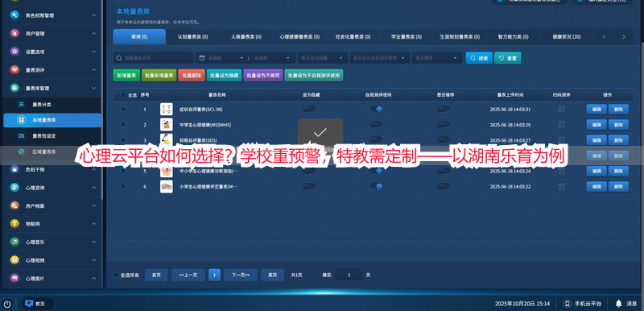This screenshot has width=644, height=311.
Task: Click the 下一页 pagination button
Action: coord(241,275)
